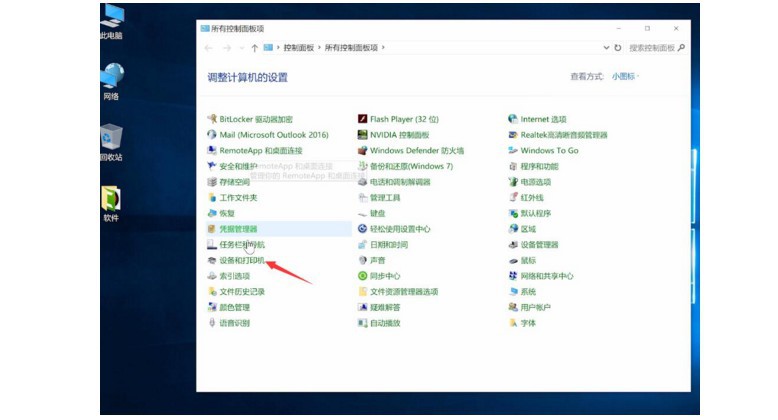Click the Windows Defender 防火墙 icon
778x420 pixels.
363,150
